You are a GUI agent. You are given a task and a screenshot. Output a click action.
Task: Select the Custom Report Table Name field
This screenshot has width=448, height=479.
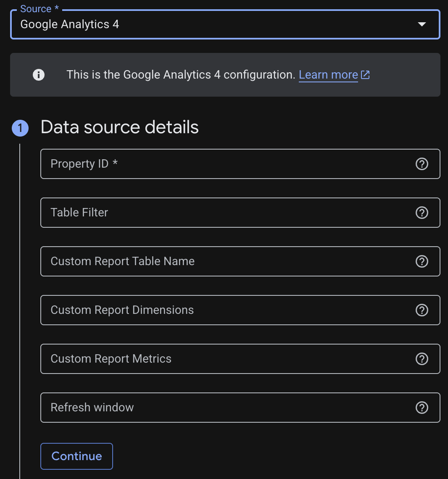click(x=227, y=261)
